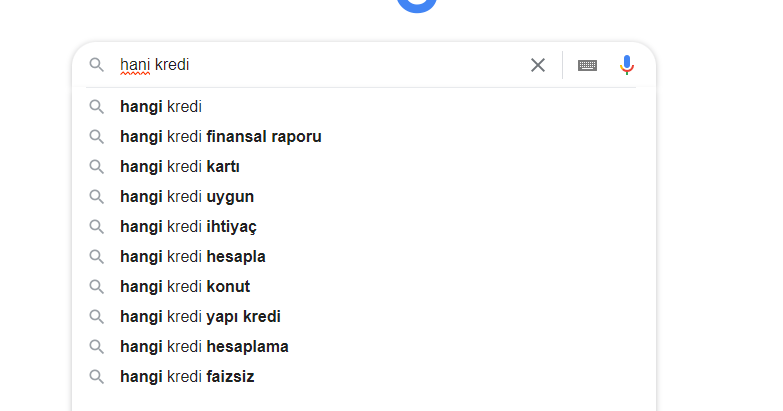Click inside the search field containing 'hani kredi'
783x411 pixels.
pyautogui.click(x=320, y=65)
